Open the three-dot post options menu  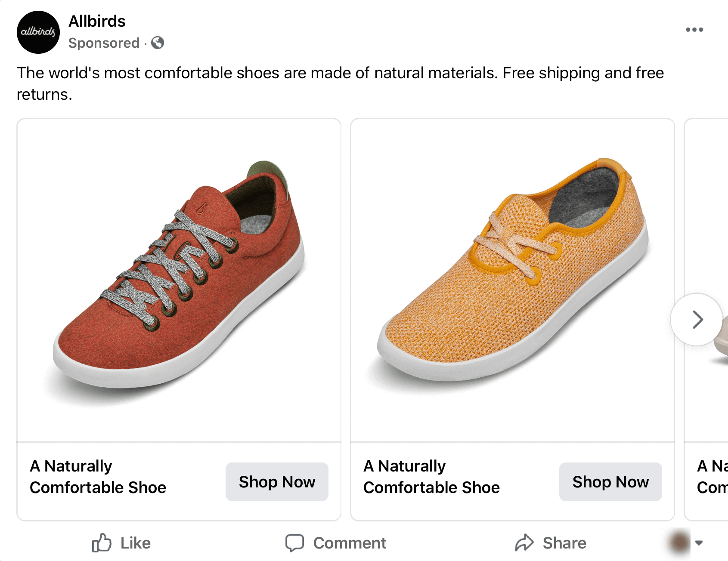694,30
